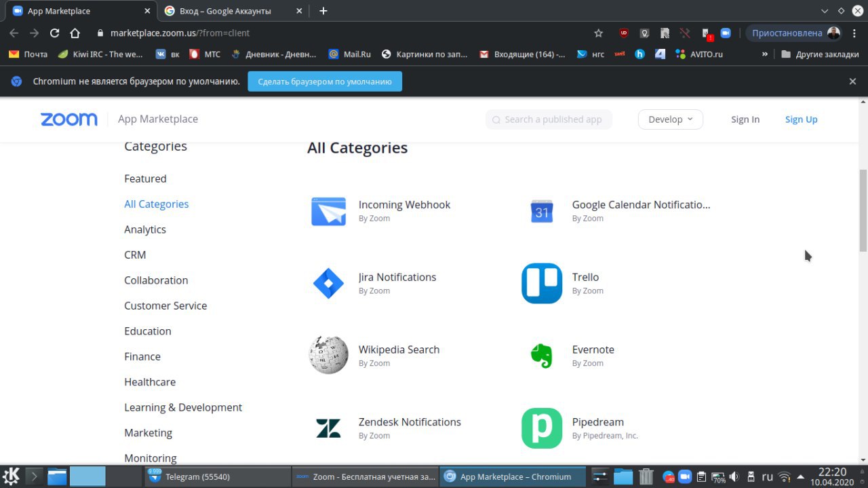Select the Collaboration category
This screenshot has height=488, width=868.
(x=156, y=280)
